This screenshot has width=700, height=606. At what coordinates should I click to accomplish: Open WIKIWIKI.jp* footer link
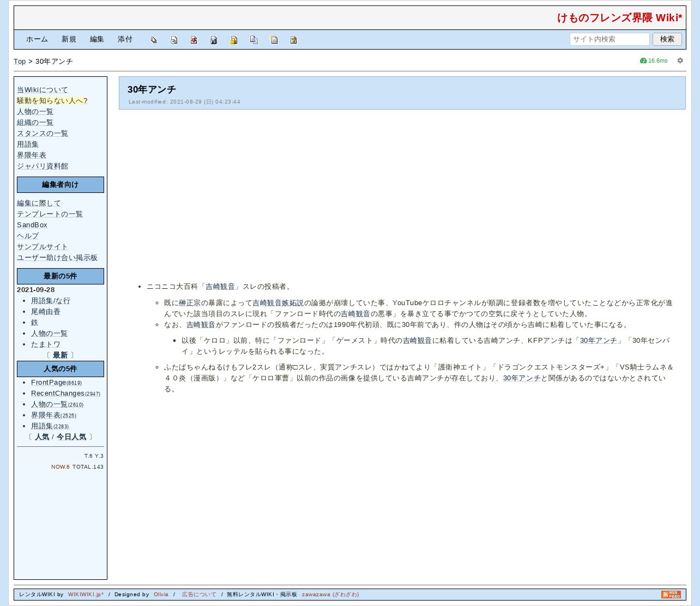tap(86, 595)
